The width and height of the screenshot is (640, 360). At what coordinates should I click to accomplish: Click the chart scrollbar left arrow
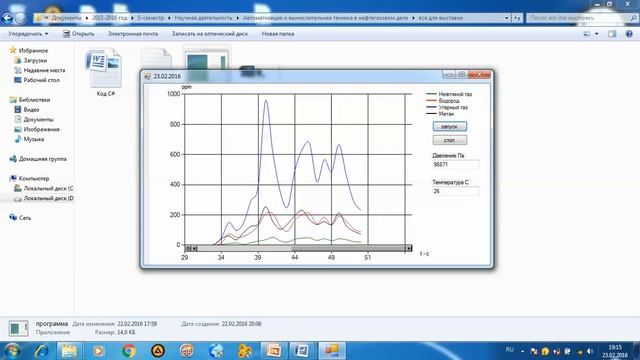pos(194,248)
